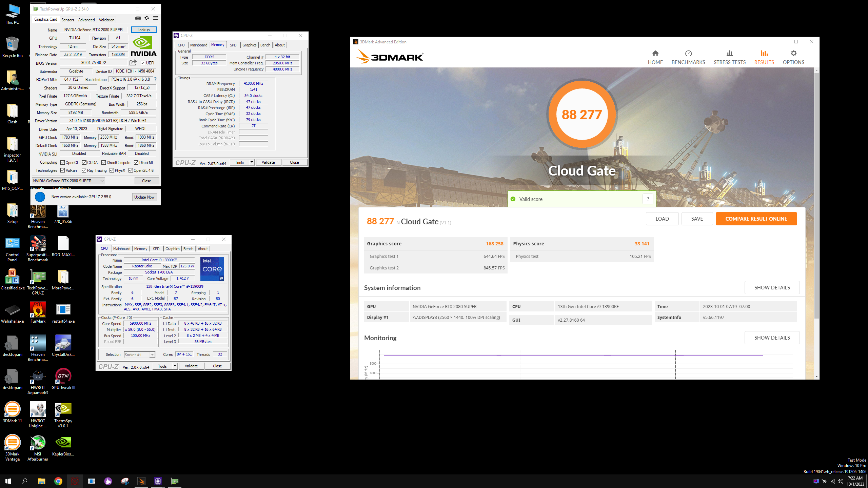The height and width of the screenshot is (488, 868).
Task: Open the FurMark desktop icon
Action: pyautogui.click(x=38, y=312)
